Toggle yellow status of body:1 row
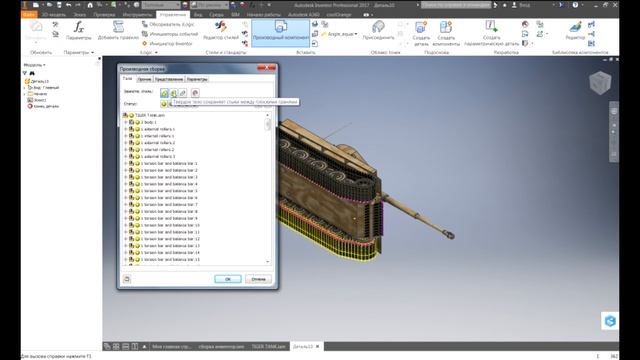Screen dimensions: 640x360 point(138,122)
